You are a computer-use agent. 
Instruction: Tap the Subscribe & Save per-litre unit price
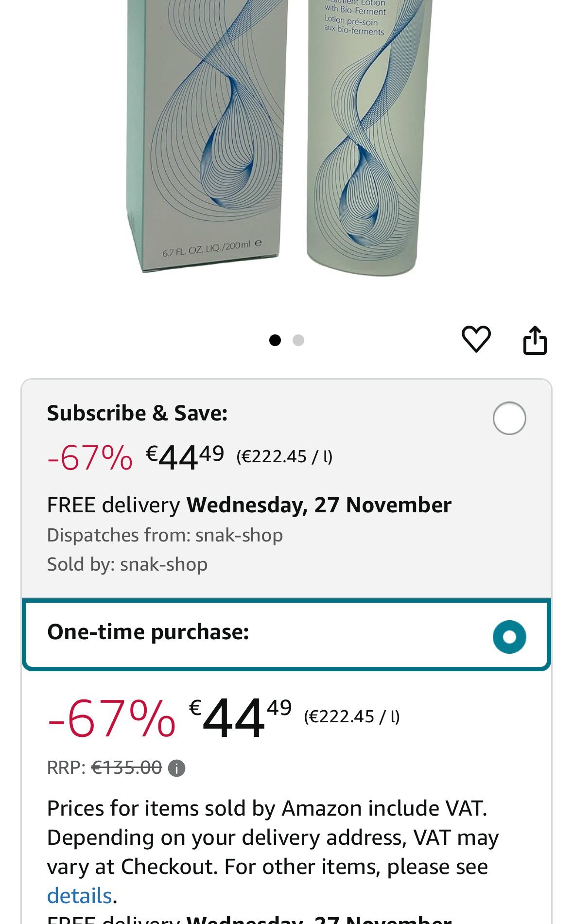284,457
